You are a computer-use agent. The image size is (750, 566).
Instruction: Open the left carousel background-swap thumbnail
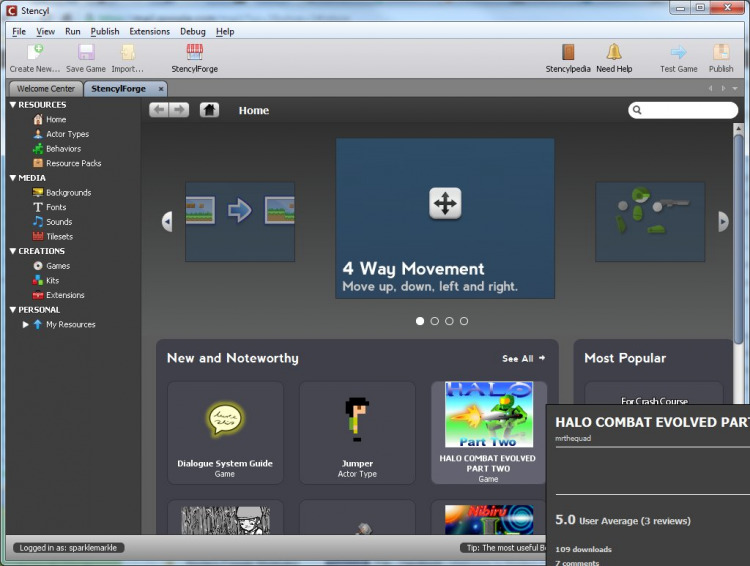pos(240,222)
